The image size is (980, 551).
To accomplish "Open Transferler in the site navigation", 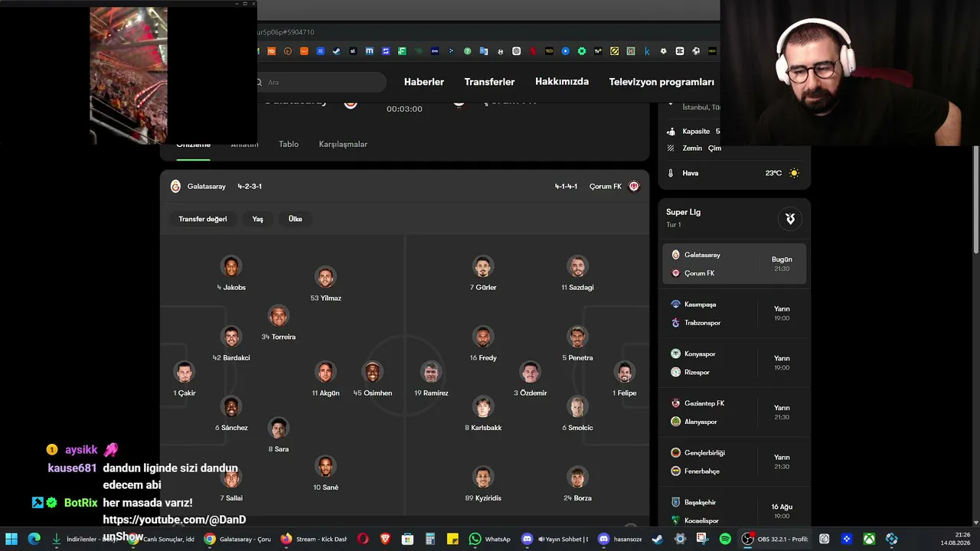I will (489, 82).
